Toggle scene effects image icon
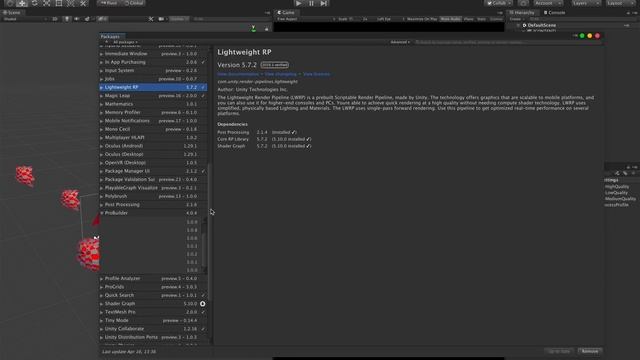The height and width of the screenshot is (360, 640). [87, 19]
